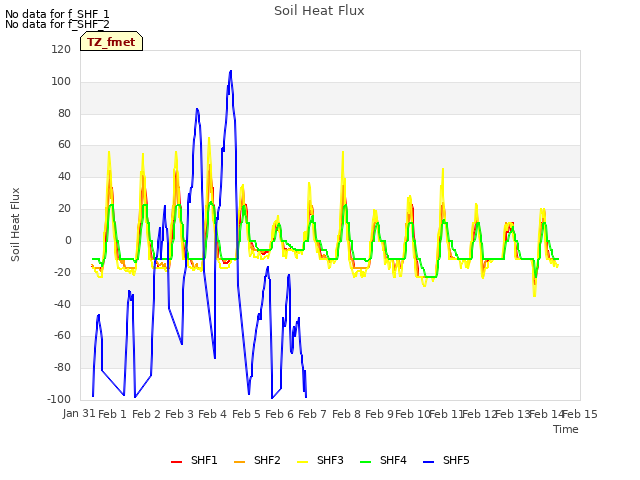
Task: Click the yellow SHF3 dip near -35 on Feb 14
Action: coord(534,296)
